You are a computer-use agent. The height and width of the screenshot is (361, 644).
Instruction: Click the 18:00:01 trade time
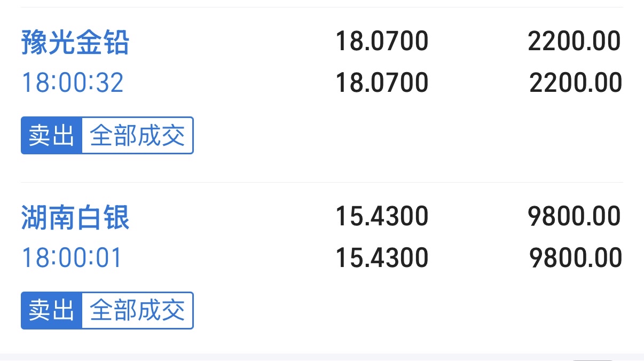[x=72, y=258]
